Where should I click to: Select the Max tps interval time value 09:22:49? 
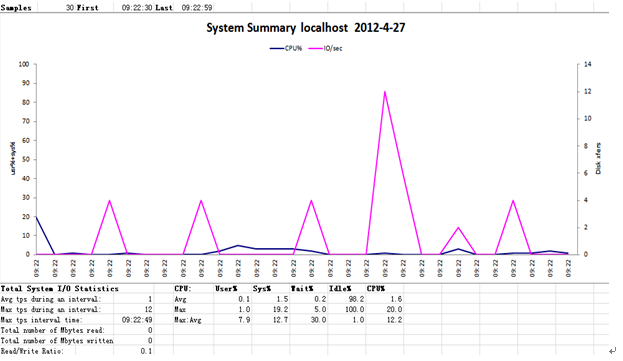pos(137,320)
